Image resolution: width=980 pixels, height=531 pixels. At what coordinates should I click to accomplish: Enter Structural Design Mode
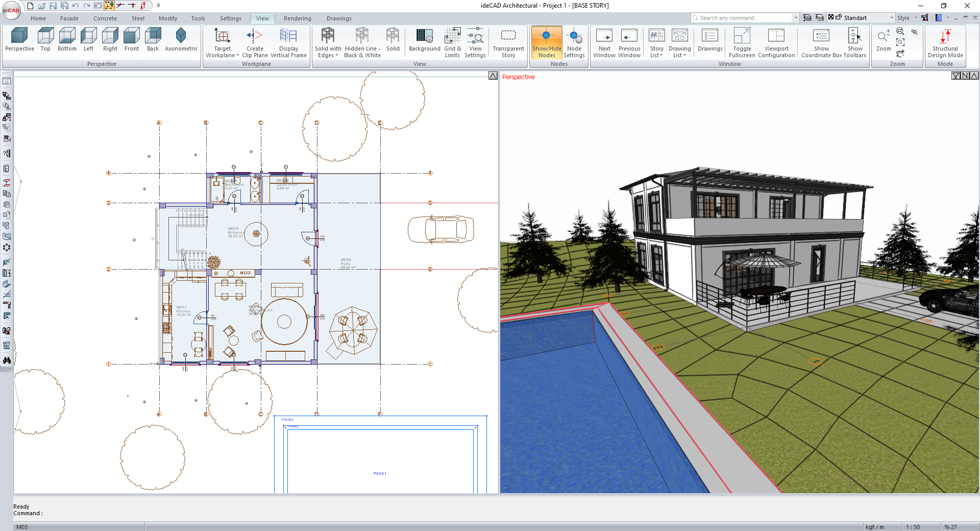click(x=945, y=42)
